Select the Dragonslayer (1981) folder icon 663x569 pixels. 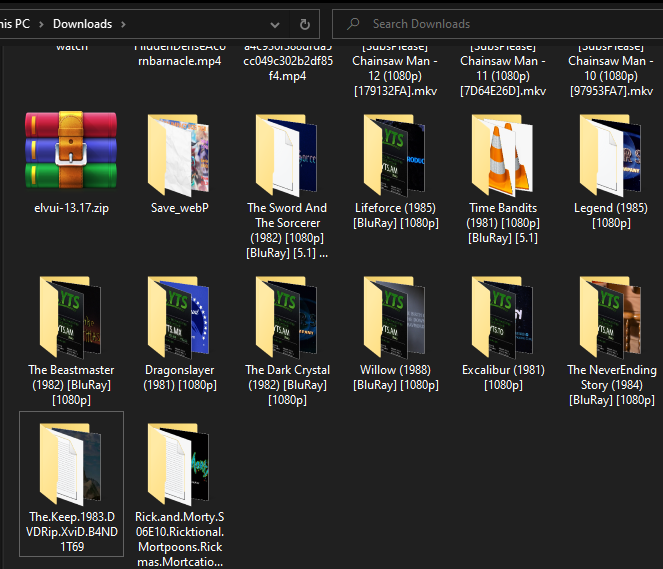coord(178,317)
